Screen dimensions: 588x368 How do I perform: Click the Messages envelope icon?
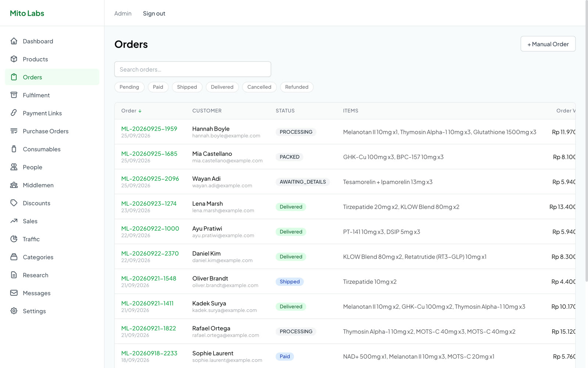[x=14, y=293]
